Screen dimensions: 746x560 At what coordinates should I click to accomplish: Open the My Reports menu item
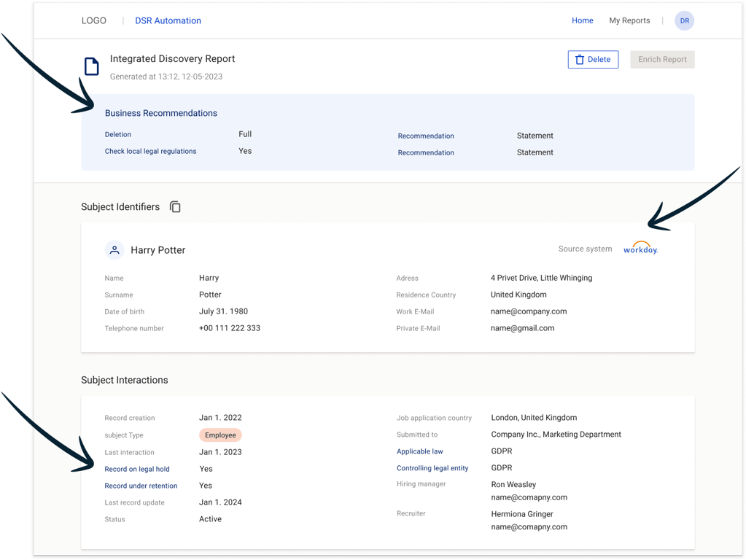[629, 21]
